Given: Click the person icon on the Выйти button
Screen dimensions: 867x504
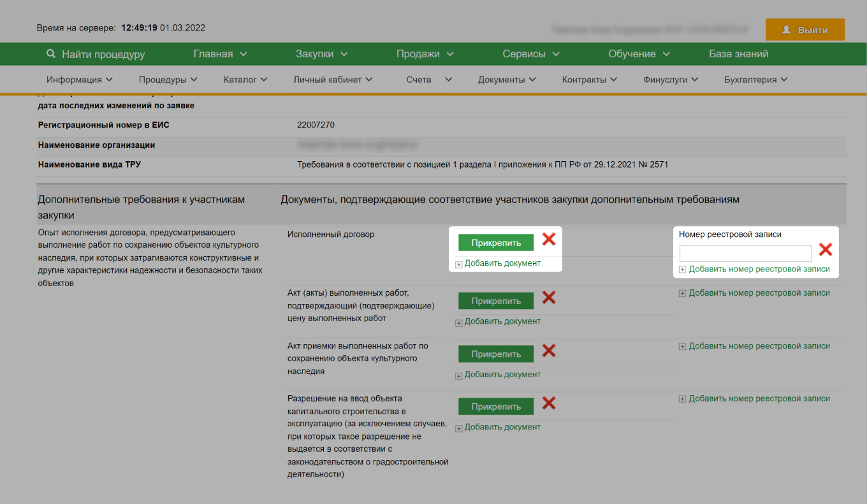Looking at the screenshot, I should click(x=786, y=29).
